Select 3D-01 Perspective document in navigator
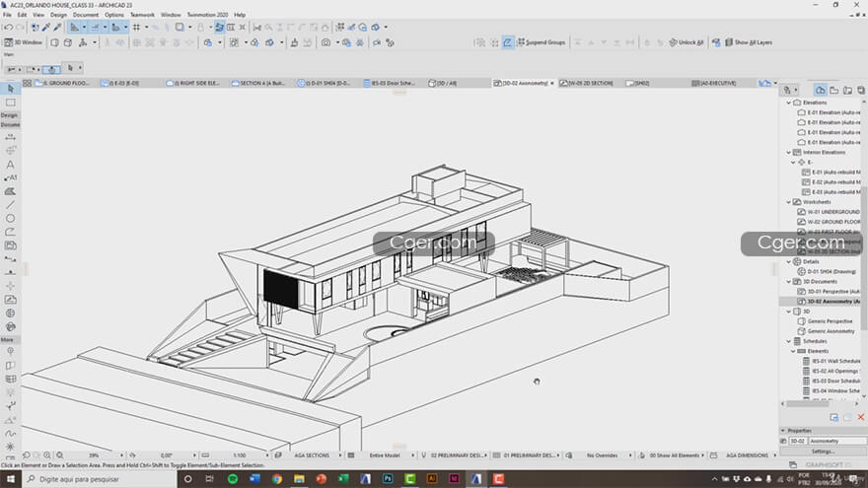 829,292
